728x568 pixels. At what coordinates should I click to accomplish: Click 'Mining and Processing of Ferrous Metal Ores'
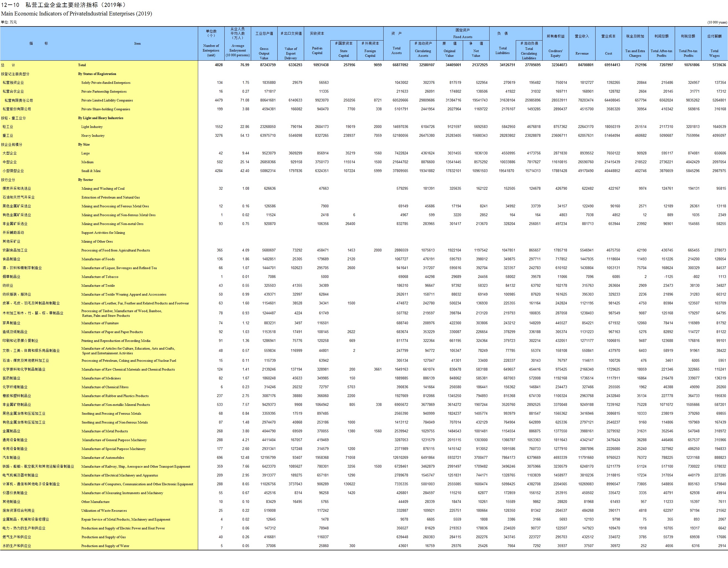[x=115, y=206]
